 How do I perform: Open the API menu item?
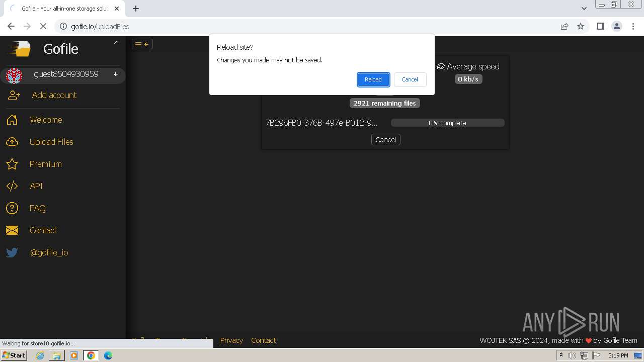(x=36, y=186)
